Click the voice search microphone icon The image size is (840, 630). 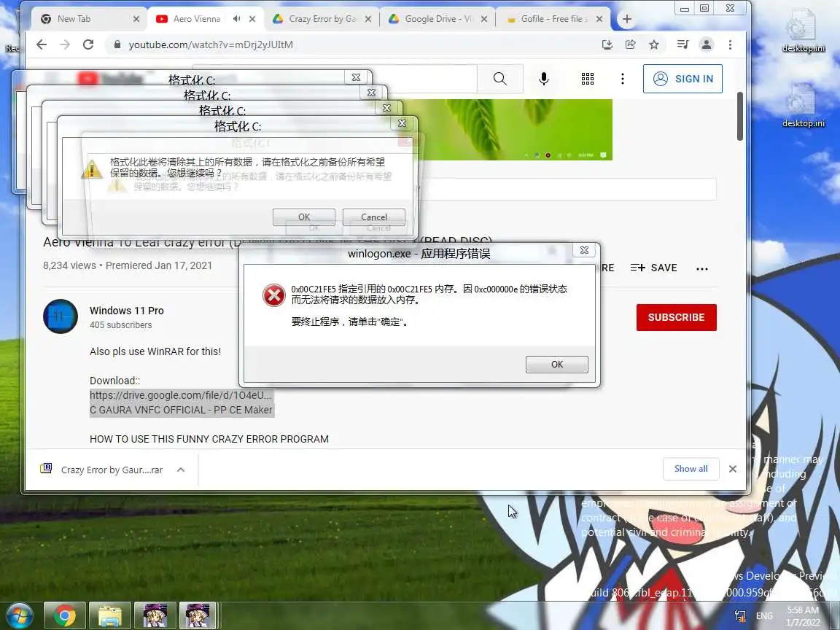click(x=544, y=79)
